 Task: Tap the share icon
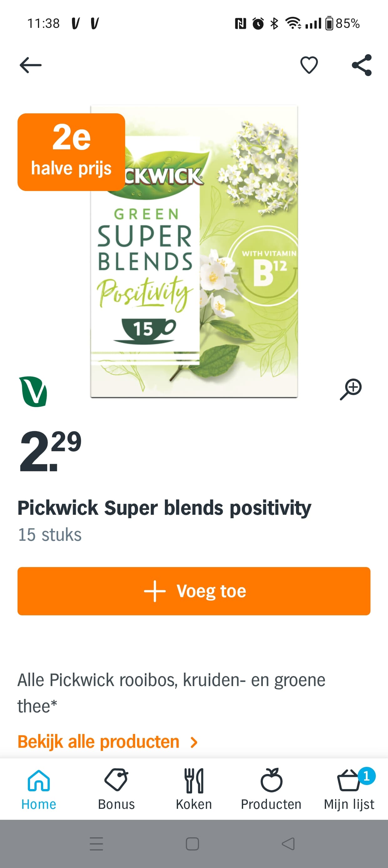(x=362, y=65)
